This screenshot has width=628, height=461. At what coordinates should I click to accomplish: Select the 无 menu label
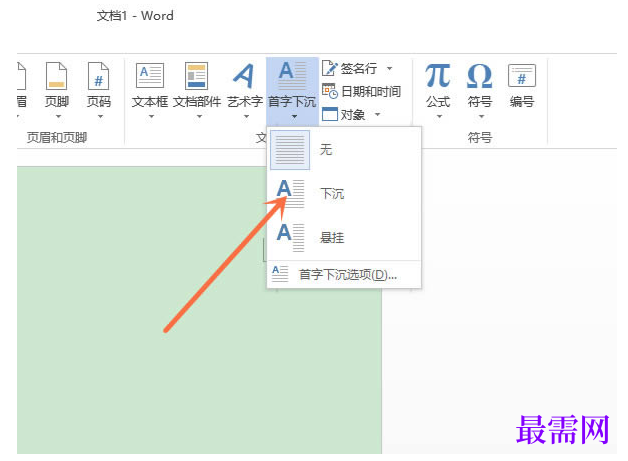point(326,150)
